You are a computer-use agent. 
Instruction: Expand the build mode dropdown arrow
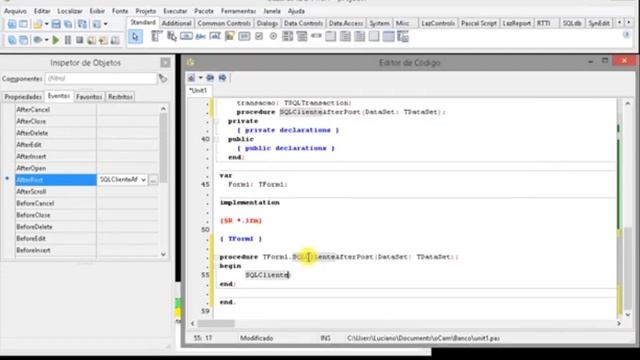(x=46, y=40)
